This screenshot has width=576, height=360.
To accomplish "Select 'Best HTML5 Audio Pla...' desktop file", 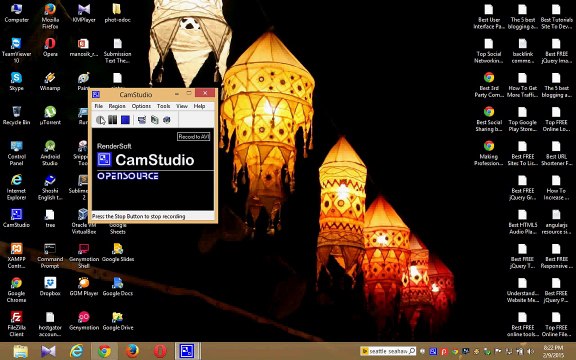I will pos(523,221).
